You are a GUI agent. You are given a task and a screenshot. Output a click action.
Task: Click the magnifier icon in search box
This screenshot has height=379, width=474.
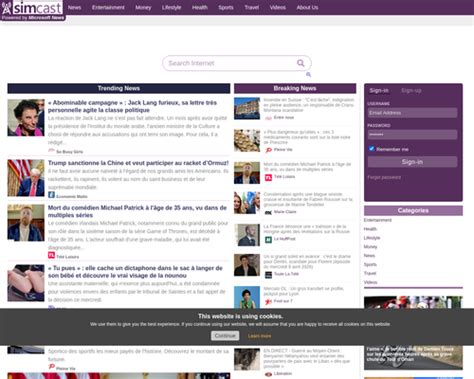pos(300,63)
